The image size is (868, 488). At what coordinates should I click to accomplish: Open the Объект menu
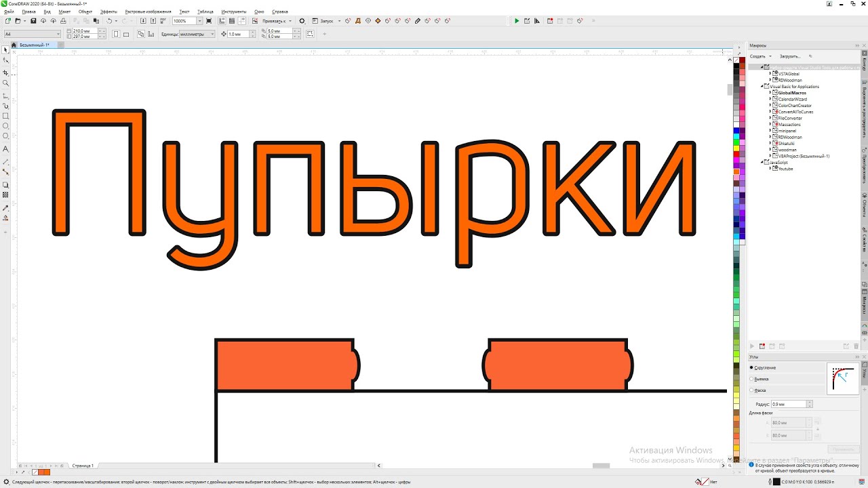click(x=85, y=12)
